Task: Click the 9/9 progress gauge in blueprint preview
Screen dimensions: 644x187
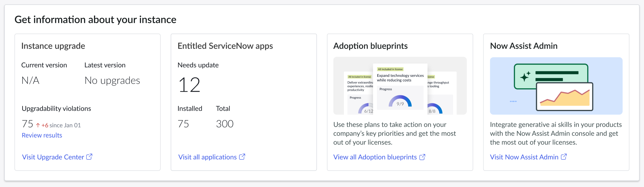Action: (400, 101)
